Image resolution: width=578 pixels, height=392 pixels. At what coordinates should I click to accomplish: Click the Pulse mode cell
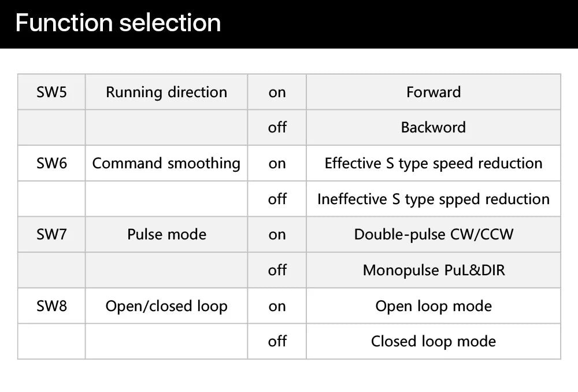[x=166, y=234]
